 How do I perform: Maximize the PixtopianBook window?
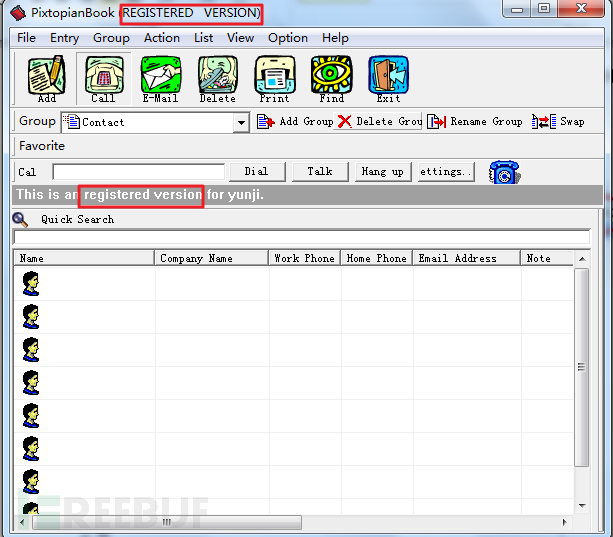544,9
